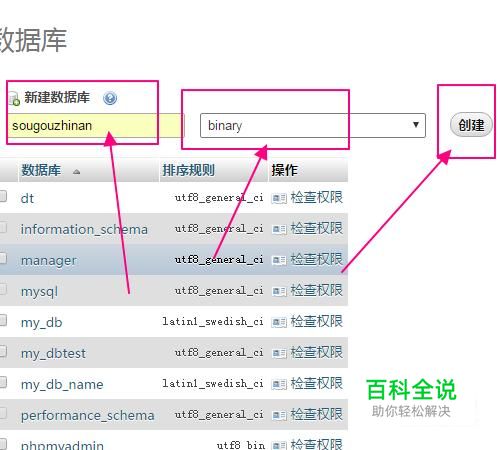The height and width of the screenshot is (450, 500).
Task: Click 检查权限 in the my_dbtest row
Action: [x=316, y=352]
